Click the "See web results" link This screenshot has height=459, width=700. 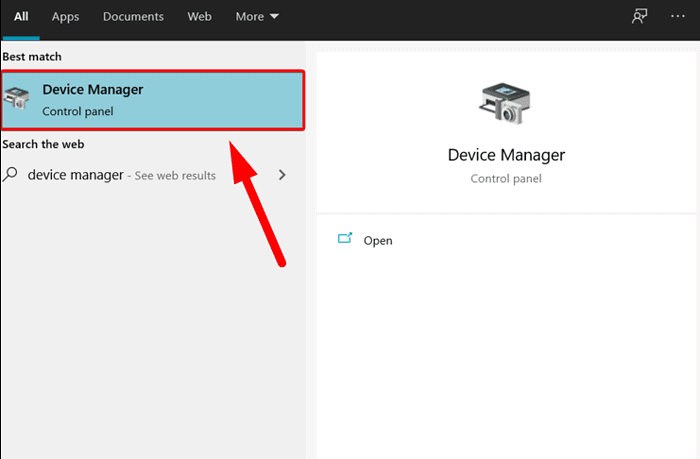tap(175, 176)
